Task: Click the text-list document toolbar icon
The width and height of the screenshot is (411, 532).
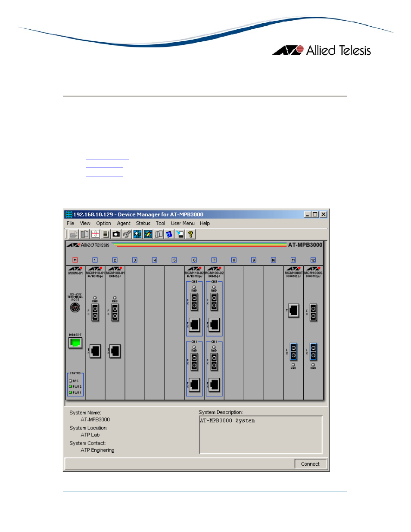Action: coord(106,234)
